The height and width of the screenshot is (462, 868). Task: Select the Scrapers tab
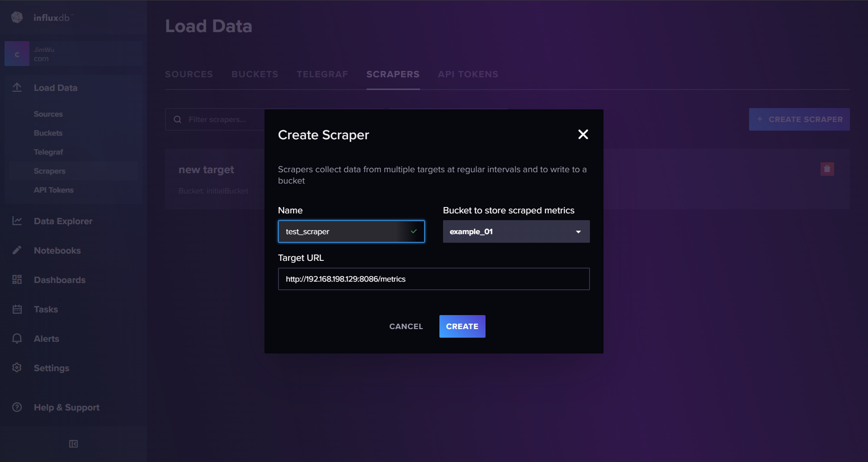(x=393, y=74)
